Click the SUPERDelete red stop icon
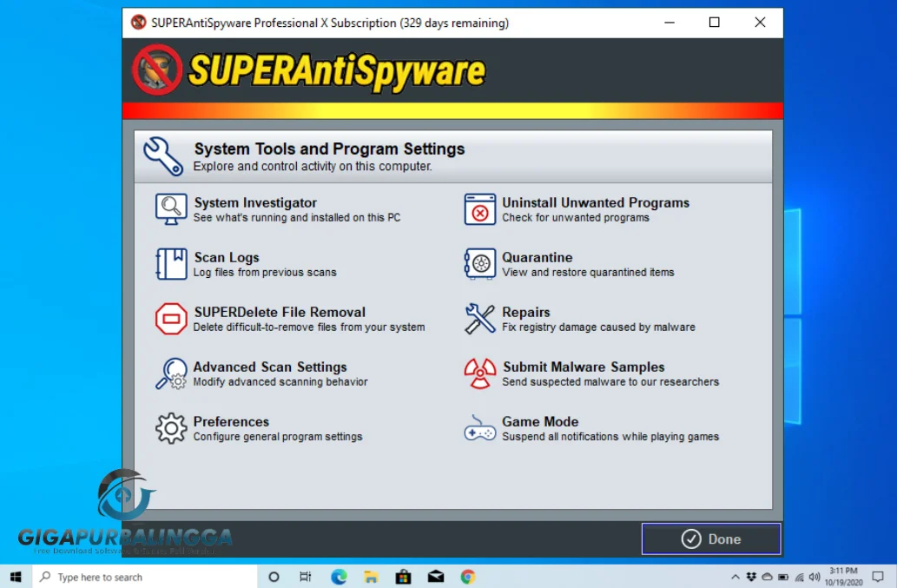This screenshot has height=588, width=897. click(171, 319)
